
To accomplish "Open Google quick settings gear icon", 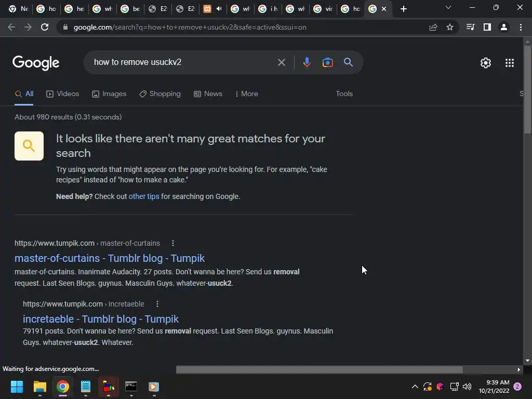I will click(486, 63).
